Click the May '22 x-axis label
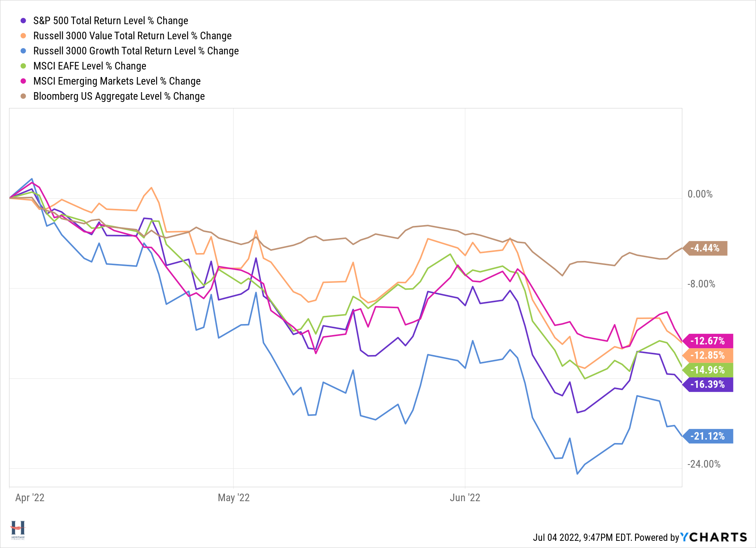This screenshot has height=548, width=756. point(234,498)
